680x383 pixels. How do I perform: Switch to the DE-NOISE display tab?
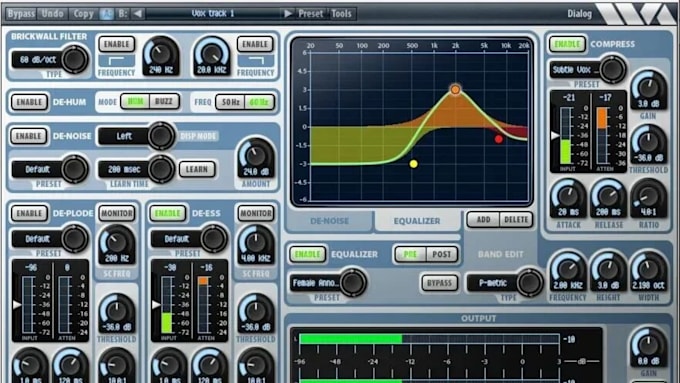click(329, 221)
